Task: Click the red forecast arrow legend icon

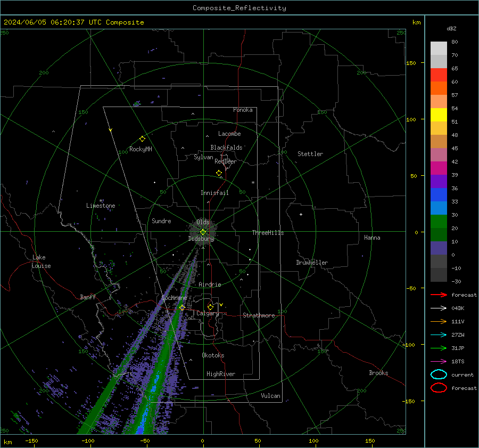Action: 439,295
